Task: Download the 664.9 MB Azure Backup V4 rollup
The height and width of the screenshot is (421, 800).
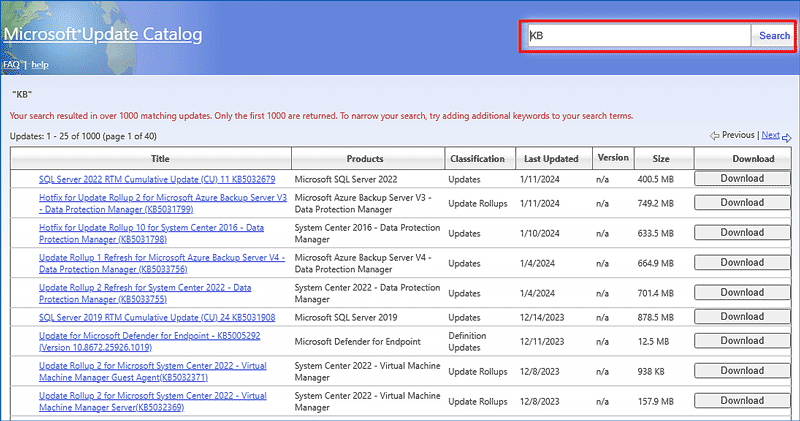Action: coord(742,262)
